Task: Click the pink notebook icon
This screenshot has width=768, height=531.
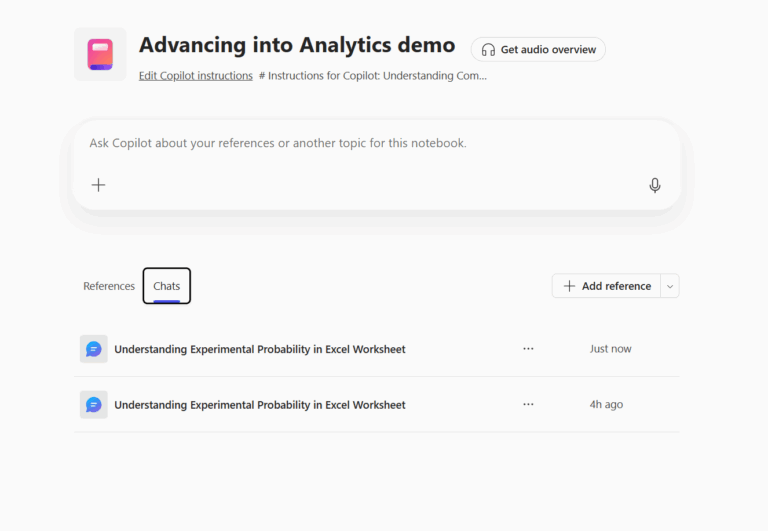Action: click(x=100, y=54)
